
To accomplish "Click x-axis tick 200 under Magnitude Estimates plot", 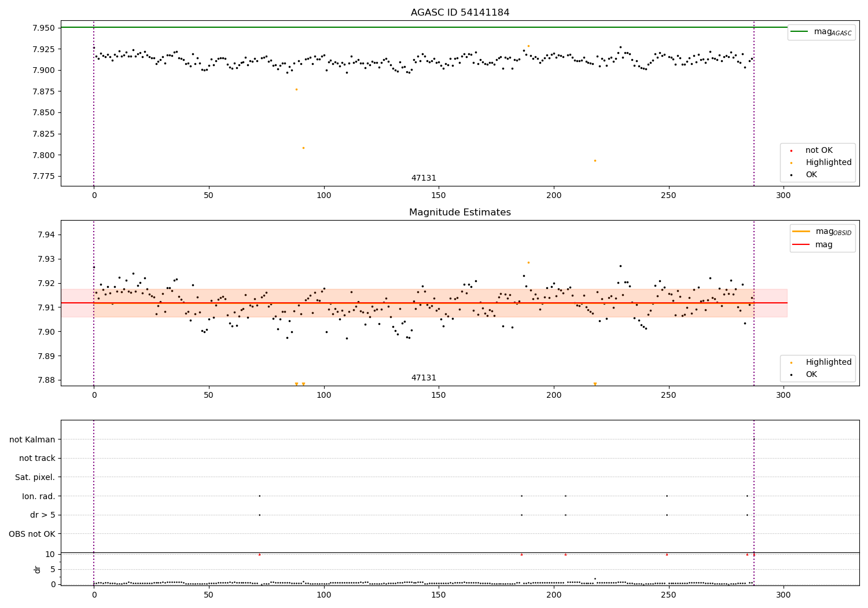I will [x=554, y=395].
